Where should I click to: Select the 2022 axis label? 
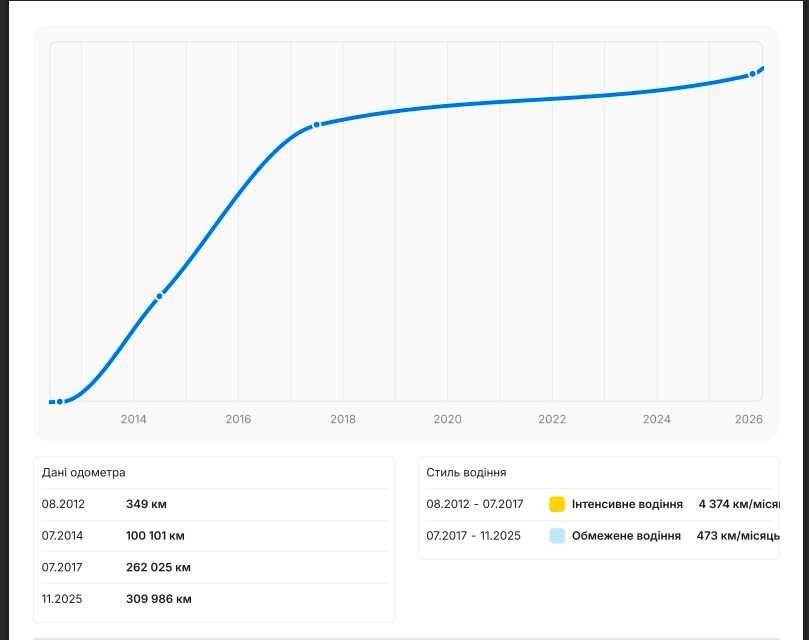(552, 419)
